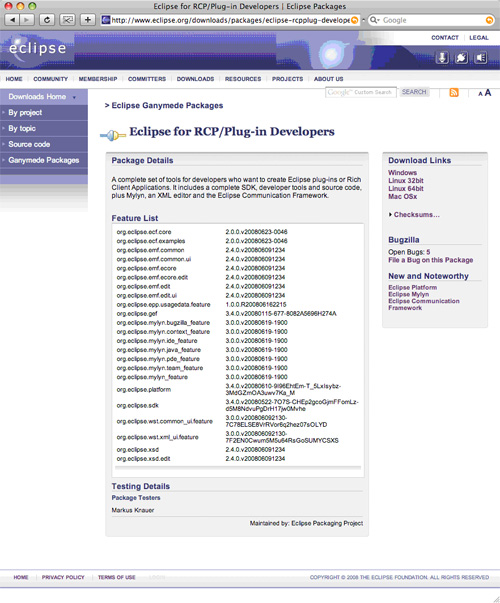Click the org.eclipse.xsd.edit feature row text
This screenshot has width=500, height=603.
pyautogui.click(x=143, y=458)
